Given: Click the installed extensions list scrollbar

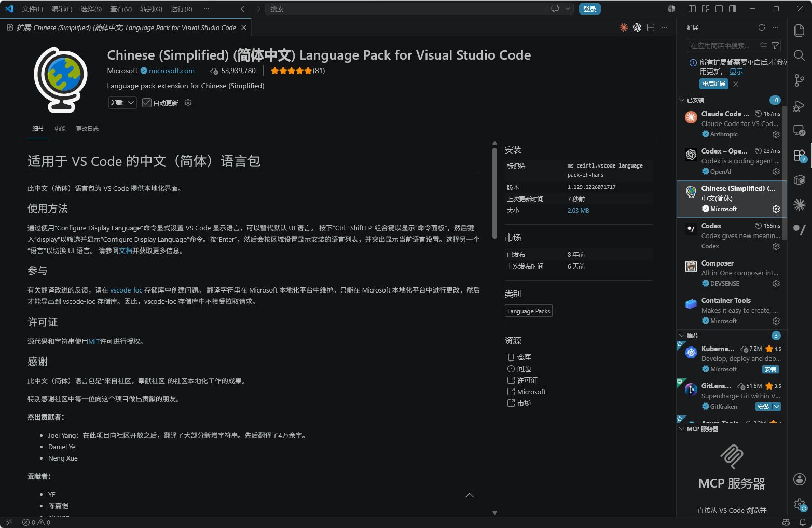Looking at the screenshot, I should [785, 173].
